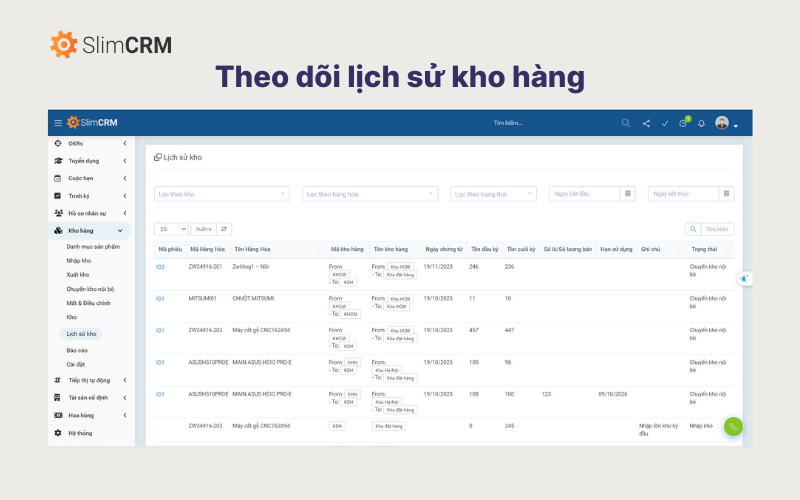Screen dimensions: 800x500
Task: Open Mất & Điều chỉnh submenu item
Action: pos(88,303)
